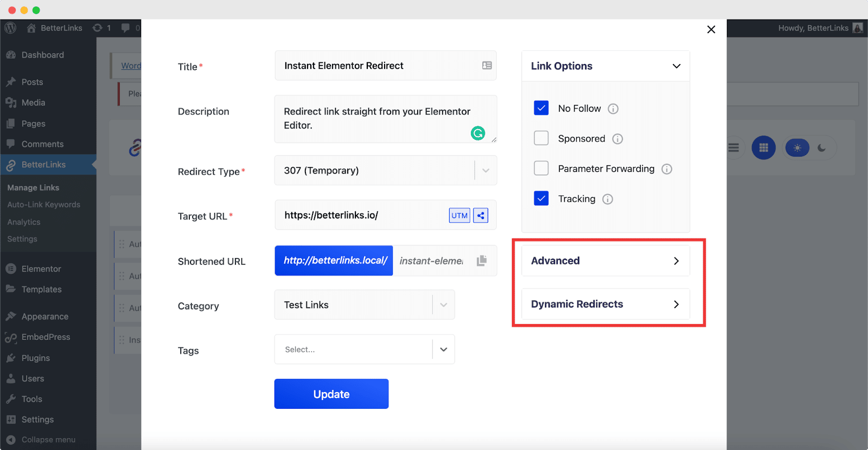Click info icon next to Parameter Forwarding
The image size is (868, 450).
click(667, 169)
